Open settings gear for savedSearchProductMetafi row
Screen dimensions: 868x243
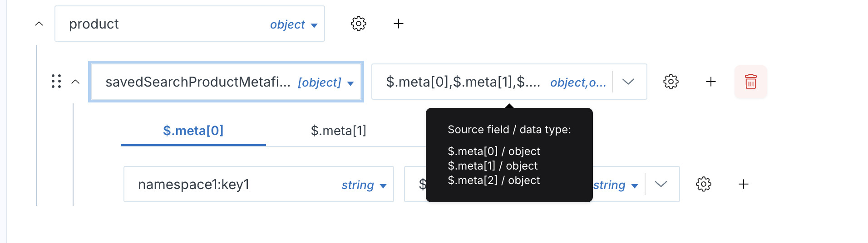click(671, 82)
